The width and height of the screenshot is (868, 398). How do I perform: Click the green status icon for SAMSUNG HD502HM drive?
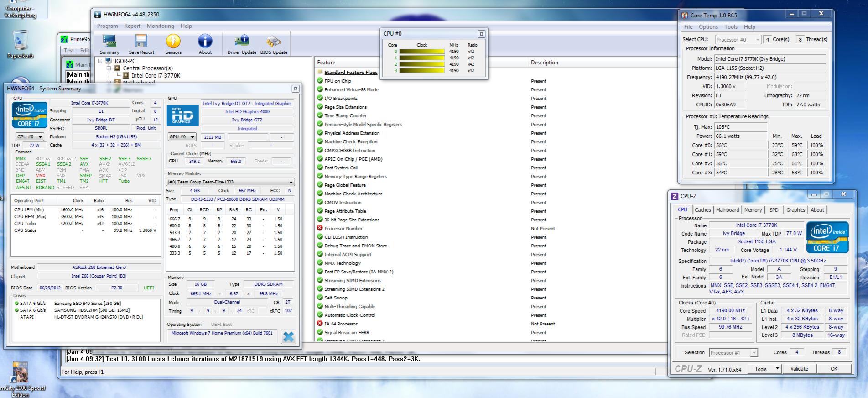point(16,310)
